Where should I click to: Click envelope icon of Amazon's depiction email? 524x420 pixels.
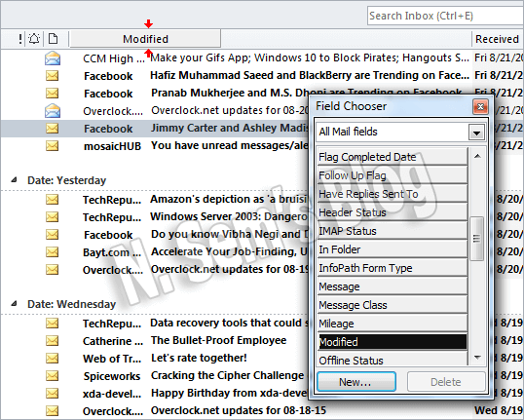tap(53, 200)
